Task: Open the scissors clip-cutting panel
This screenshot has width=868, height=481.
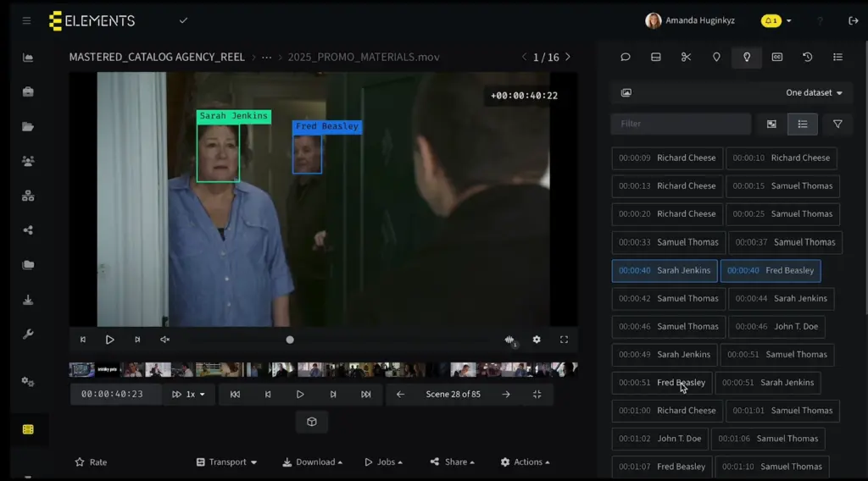Action: (686, 58)
